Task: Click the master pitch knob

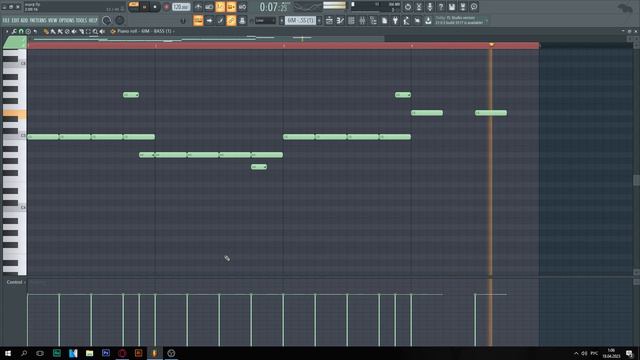Action: (120, 20)
